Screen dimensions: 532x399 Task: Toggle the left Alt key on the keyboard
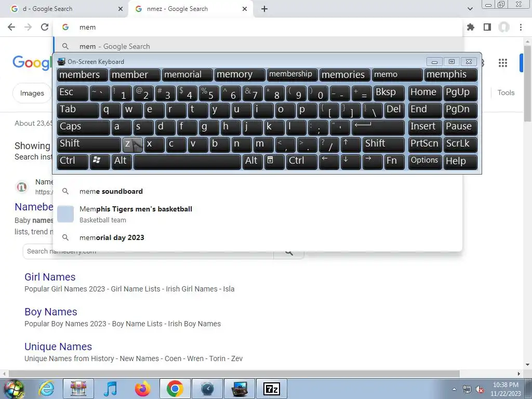click(x=122, y=162)
